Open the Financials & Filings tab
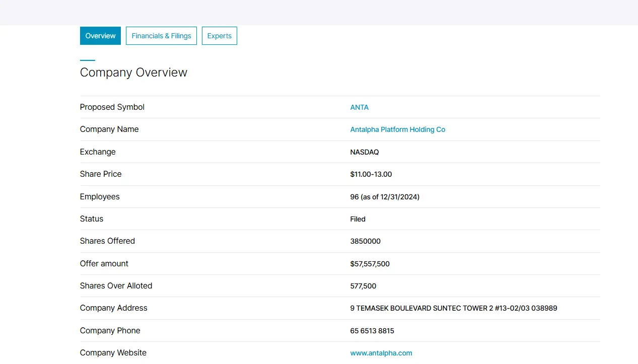 pyautogui.click(x=161, y=36)
